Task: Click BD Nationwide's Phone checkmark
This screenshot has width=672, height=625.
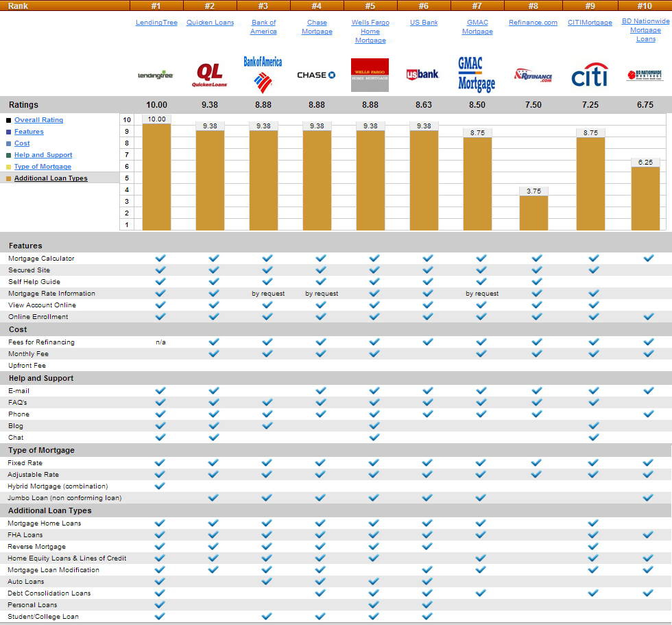Action: [649, 414]
